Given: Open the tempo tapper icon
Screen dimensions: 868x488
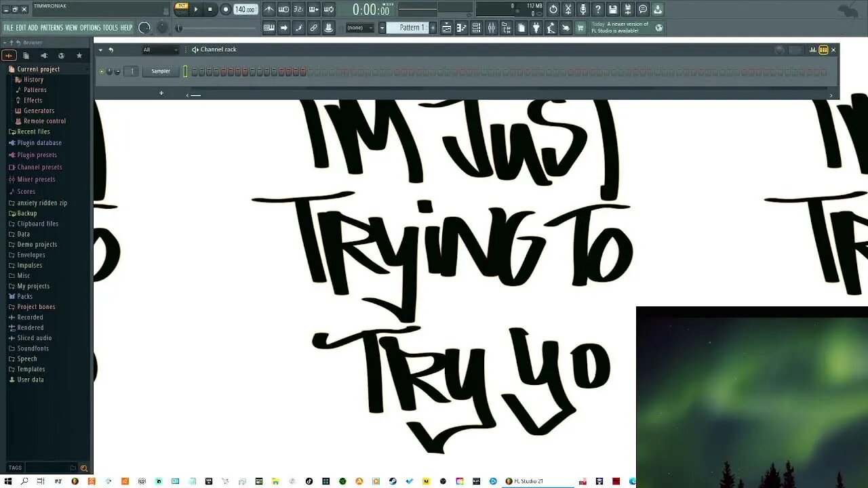Looking at the screenshot, I should pos(551,28).
